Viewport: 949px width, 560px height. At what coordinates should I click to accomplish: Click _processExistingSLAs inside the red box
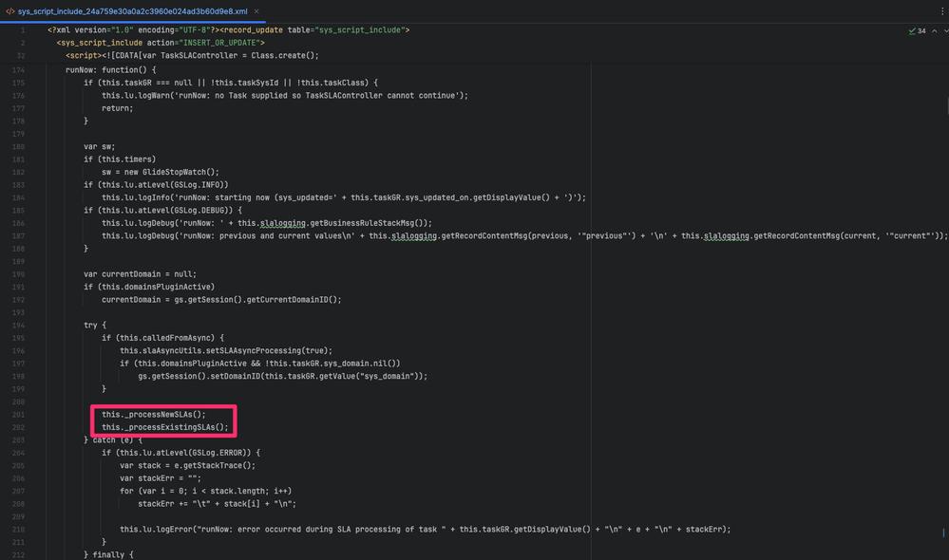(x=165, y=426)
